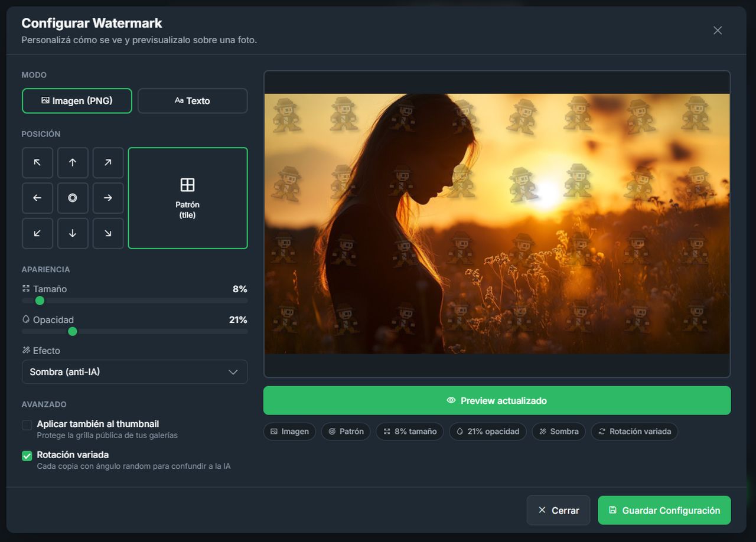Set position to top-left arrow
Image resolution: width=756 pixels, height=542 pixels.
pyautogui.click(x=37, y=163)
